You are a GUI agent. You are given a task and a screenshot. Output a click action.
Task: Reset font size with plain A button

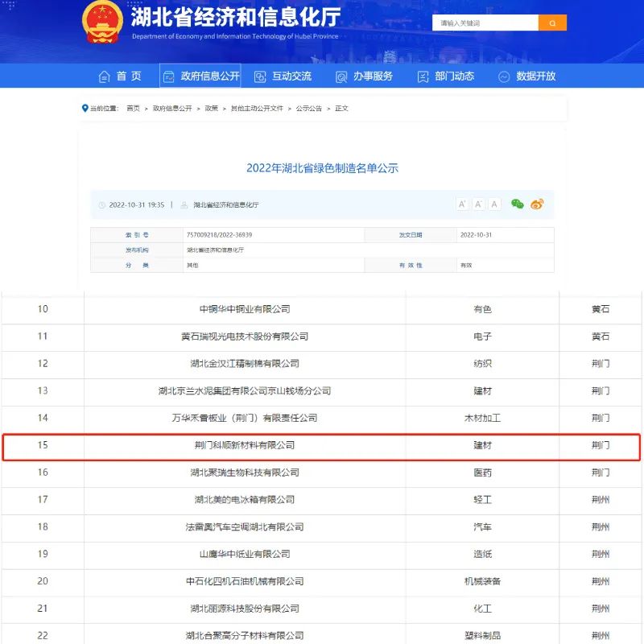click(494, 204)
